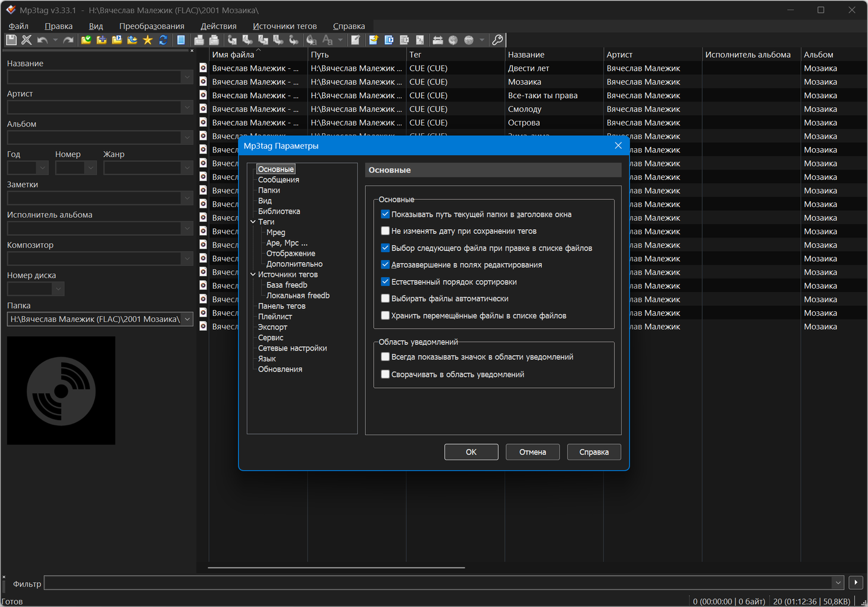Toggle 'Сворачивать в область уведомлений' checkbox
The image size is (868, 607).
coord(386,374)
